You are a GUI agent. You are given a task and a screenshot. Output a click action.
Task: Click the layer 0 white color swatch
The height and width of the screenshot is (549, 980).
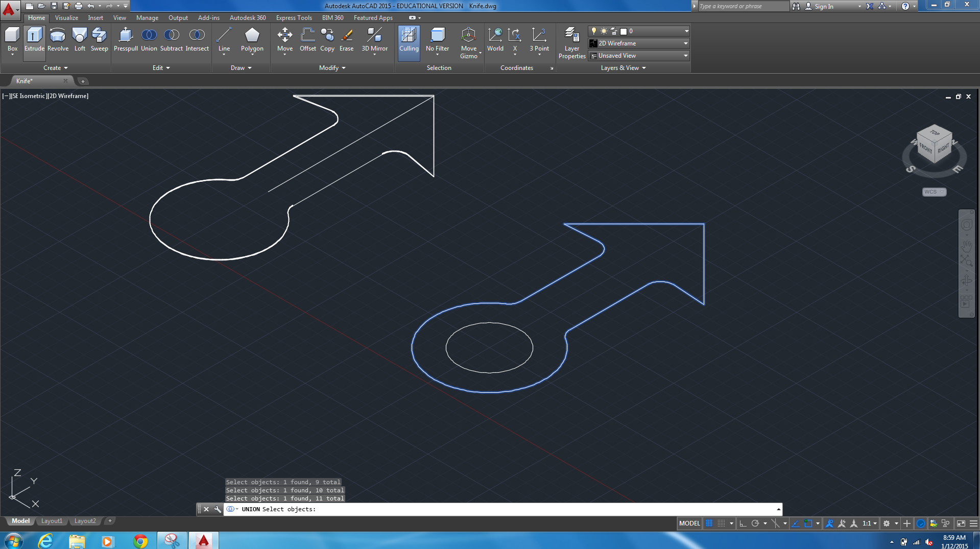point(623,31)
